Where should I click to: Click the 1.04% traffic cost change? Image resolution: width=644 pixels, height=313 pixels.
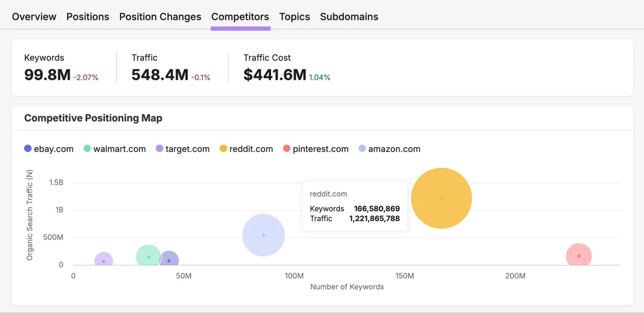[x=320, y=77]
